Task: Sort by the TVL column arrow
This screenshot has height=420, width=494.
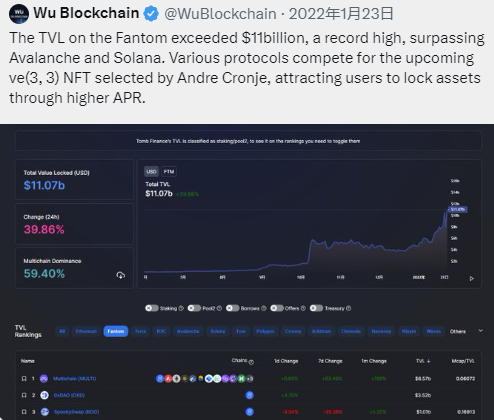Action: [x=429, y=361]
